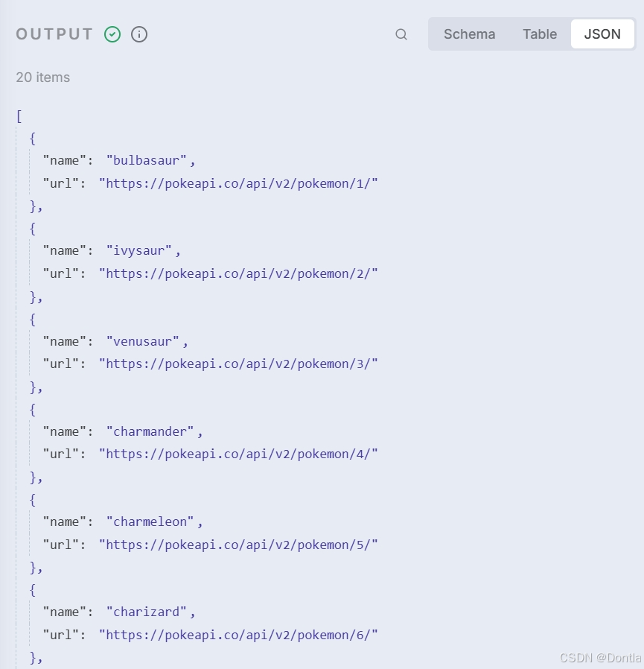The height and width of the screenshot is (669, 644).
Task: Select the JSON view tab
Action: point(602,34)
